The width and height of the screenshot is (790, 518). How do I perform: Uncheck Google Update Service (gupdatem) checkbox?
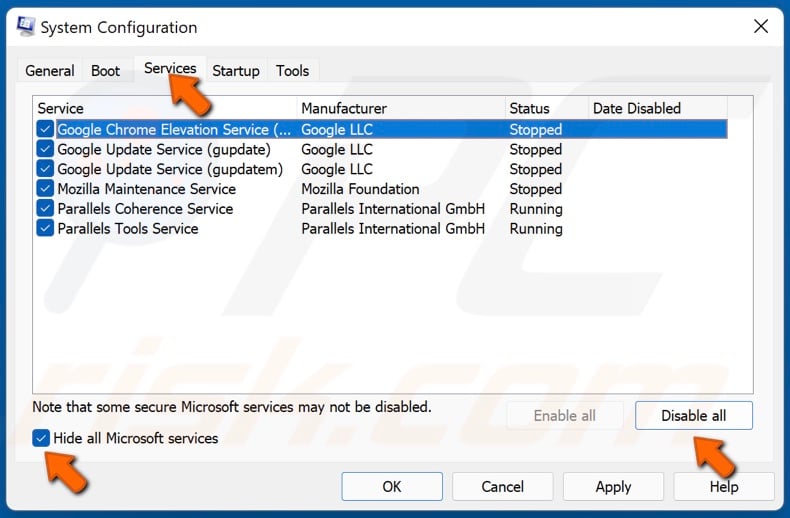tap(45, 169)
